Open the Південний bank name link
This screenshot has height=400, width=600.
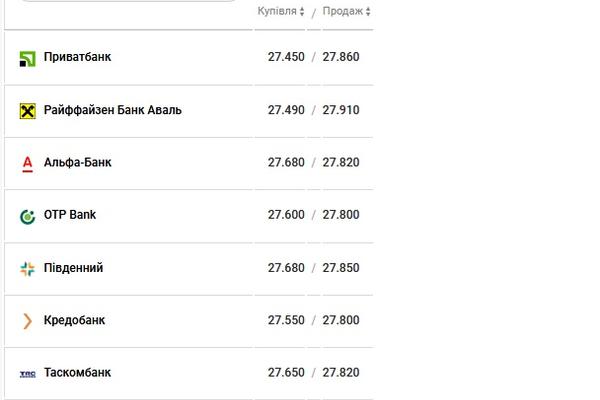coord(73,268)
